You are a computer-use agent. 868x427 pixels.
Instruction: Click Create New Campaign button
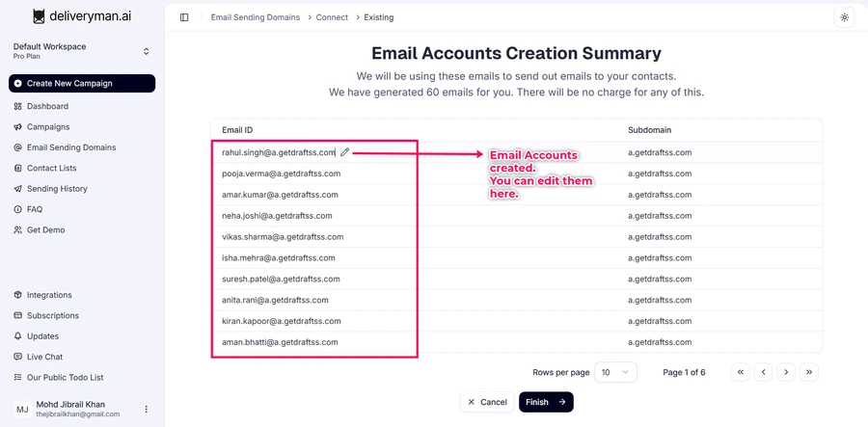[x=82, y=84]
